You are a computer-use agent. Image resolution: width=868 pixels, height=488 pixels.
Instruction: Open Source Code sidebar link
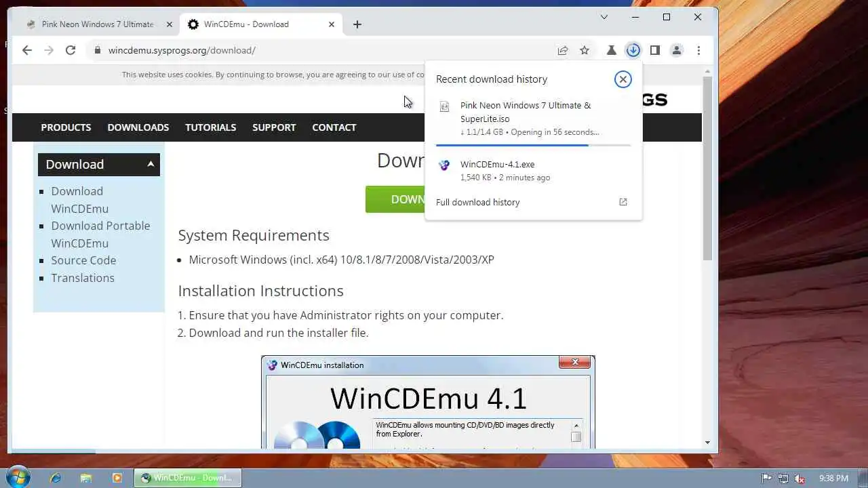coord(83,260)
